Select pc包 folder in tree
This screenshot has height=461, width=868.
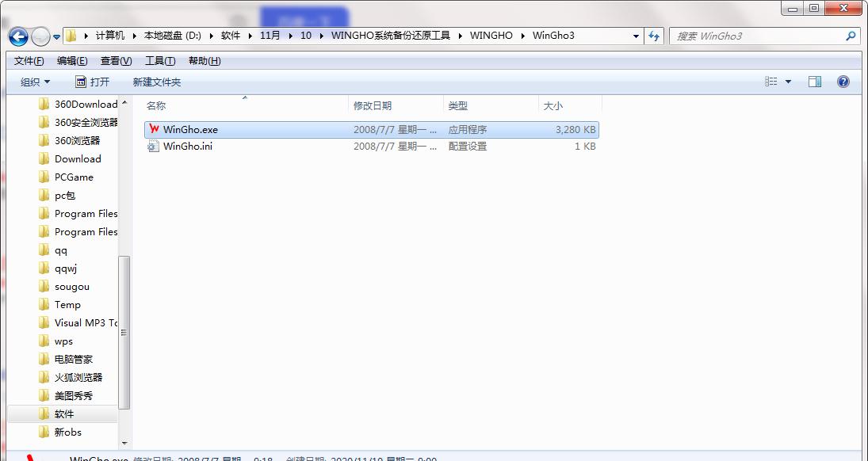tap(65, 196)
